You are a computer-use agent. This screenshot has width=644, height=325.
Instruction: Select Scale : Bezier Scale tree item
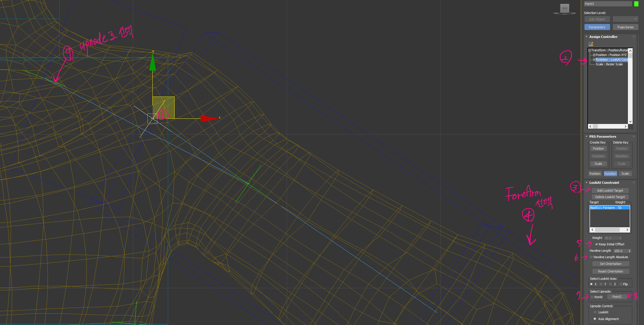pos(609,64)
